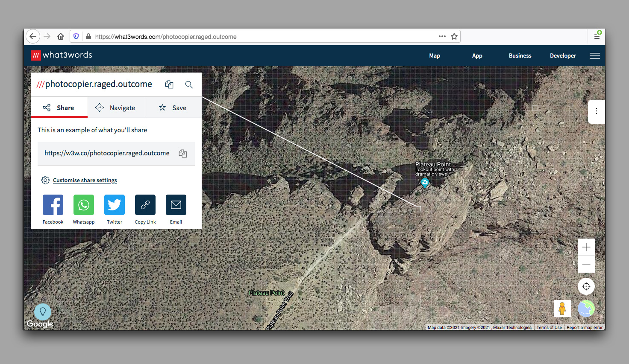The image size is (629, 364).
Task: Expand the three-dot map options panel
Action: (x=597, y=111)
